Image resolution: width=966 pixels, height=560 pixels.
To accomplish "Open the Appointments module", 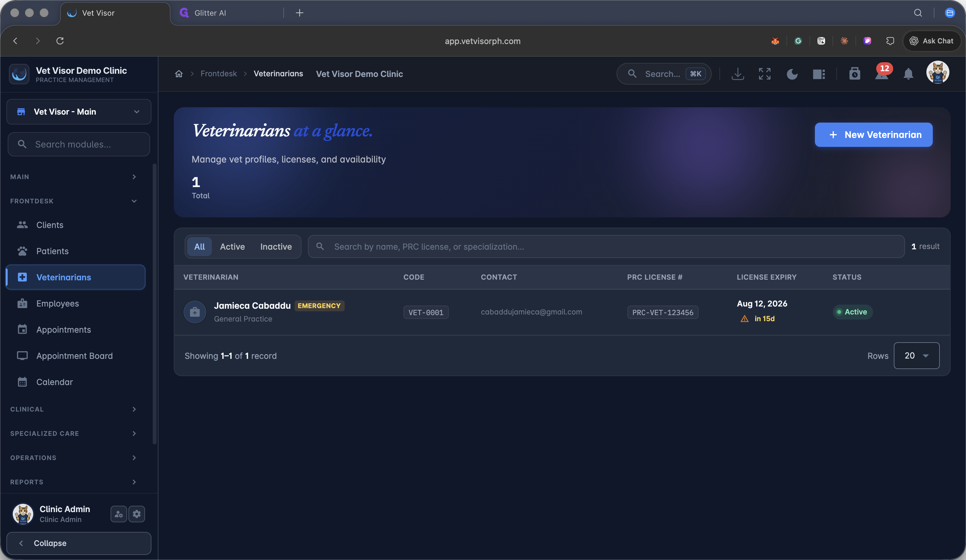I will 75,329.
